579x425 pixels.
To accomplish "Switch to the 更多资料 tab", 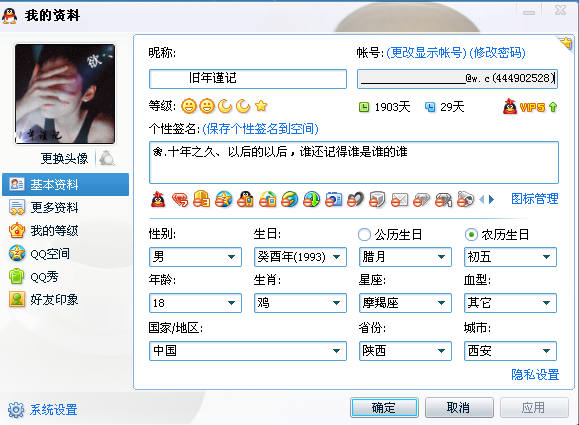I will 66,208.
